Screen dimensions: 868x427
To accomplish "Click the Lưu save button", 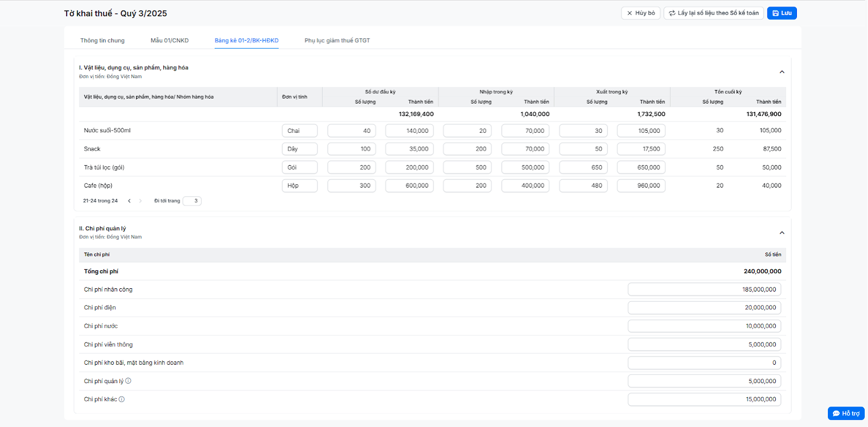I will [x=782, y=13].
